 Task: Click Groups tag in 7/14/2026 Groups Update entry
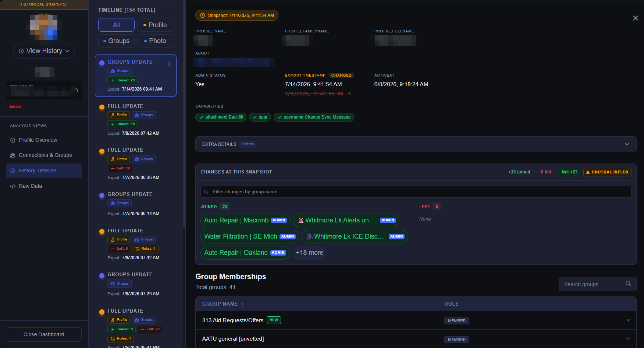pyautogui.click(x=120, y=71)
